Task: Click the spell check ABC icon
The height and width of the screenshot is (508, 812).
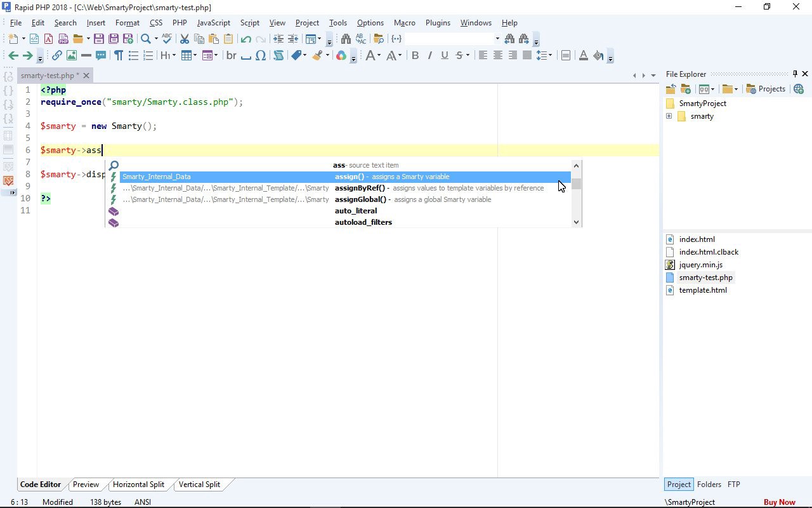Action: coord(167,39)
